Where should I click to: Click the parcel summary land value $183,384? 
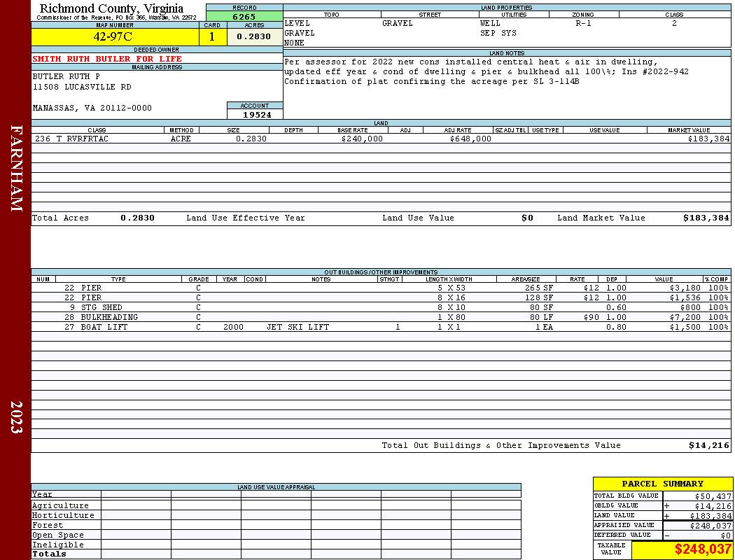coord(710,516)
